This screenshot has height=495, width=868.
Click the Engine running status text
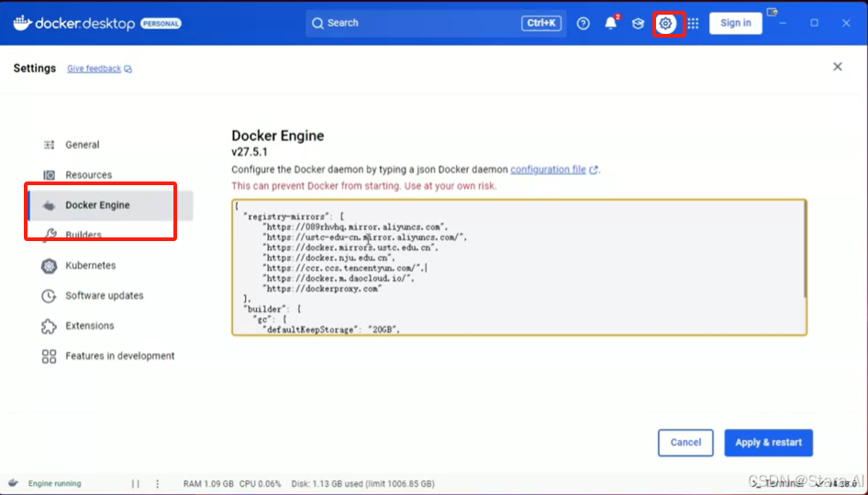(x=55, y=483)
